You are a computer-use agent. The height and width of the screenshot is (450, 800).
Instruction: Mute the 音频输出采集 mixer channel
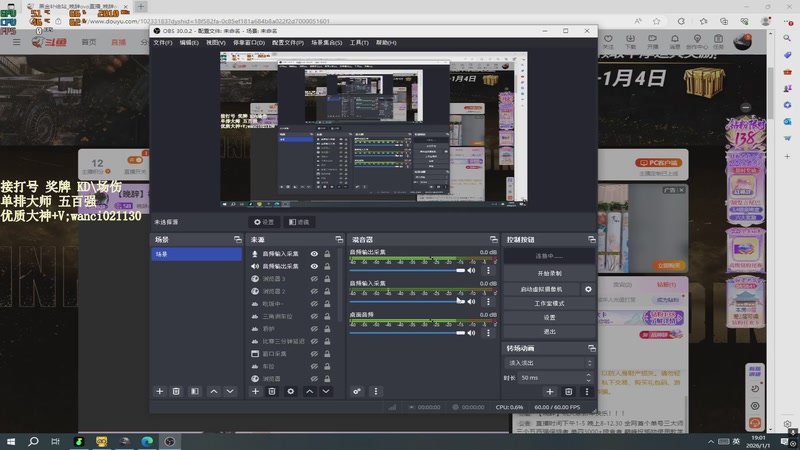pos(471,270)
